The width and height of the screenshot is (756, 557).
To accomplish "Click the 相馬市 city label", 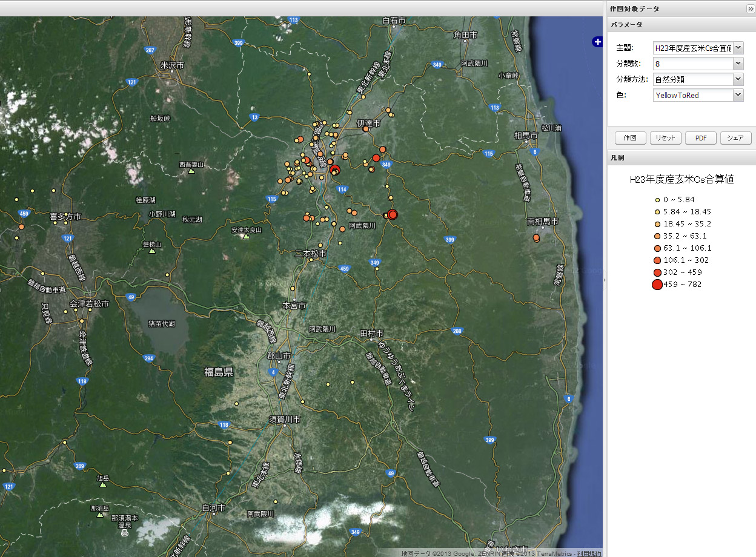I will pyautogui.click(x=526, y=136).
